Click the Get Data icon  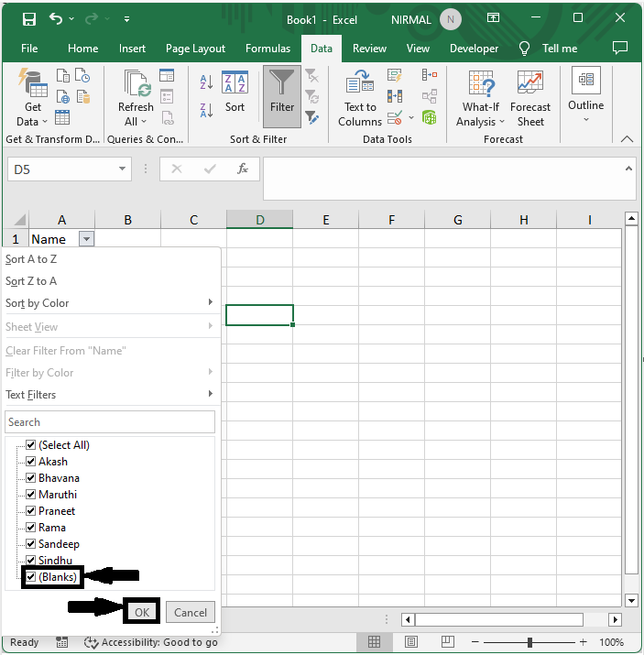(x=33, y=82)
